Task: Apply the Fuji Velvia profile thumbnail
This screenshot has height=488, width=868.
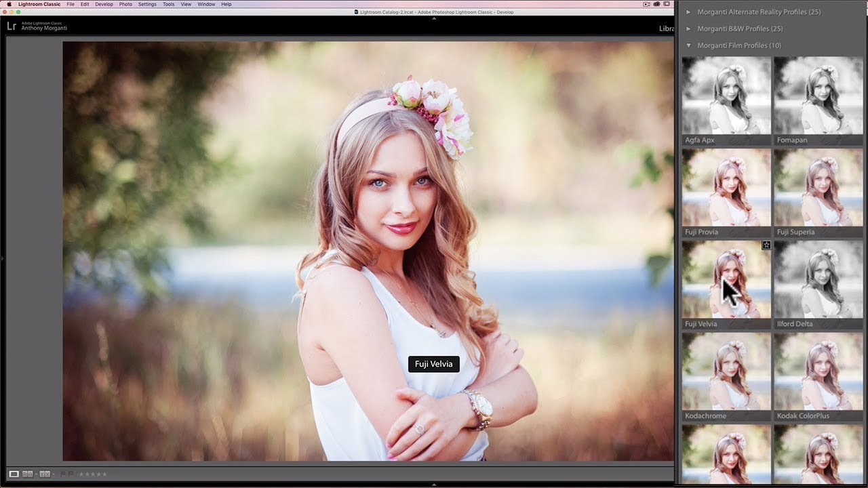Action: tap(726, 279)
